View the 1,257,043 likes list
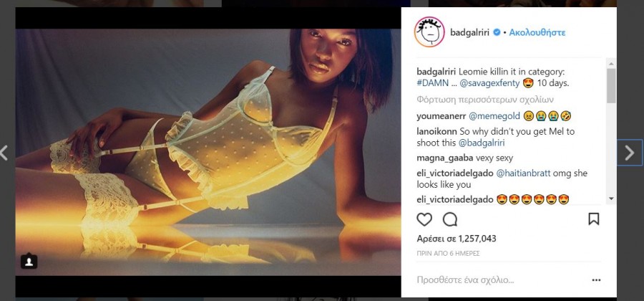The image size is (644, 301). point(457,239)
